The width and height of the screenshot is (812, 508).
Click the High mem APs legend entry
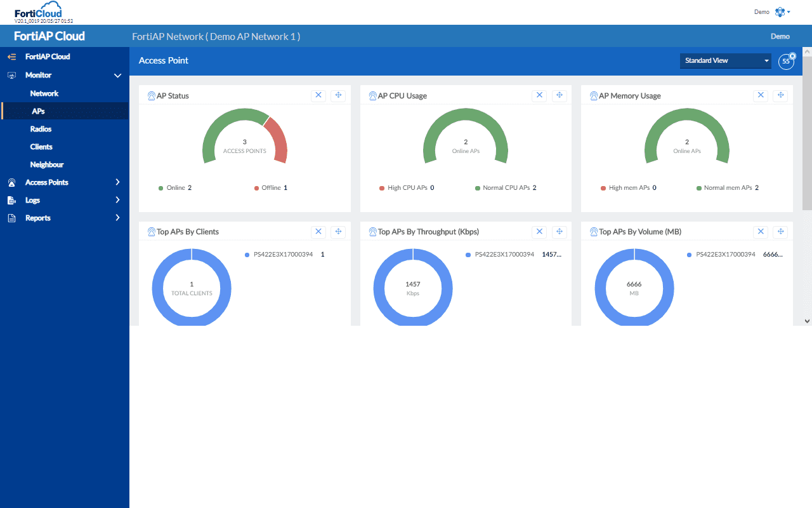(629, 188)
